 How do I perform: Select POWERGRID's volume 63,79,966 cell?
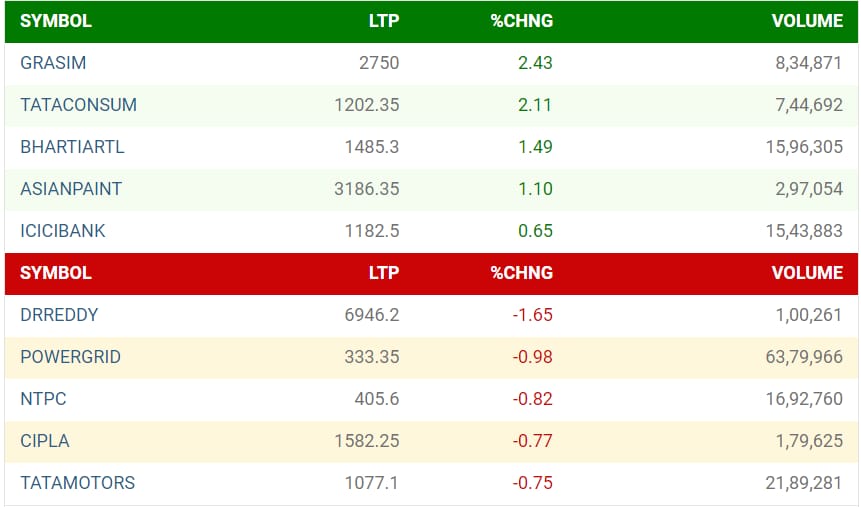pyautogui.click(x=804, y=356)
